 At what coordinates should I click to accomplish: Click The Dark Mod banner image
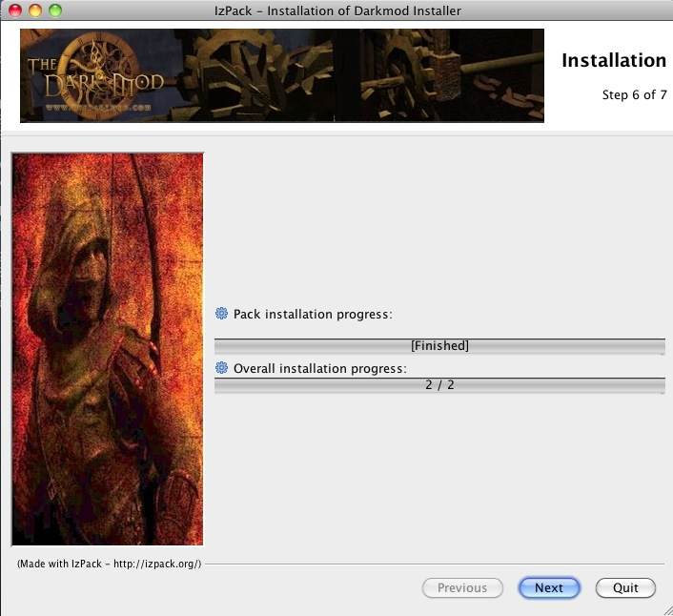pyautogui.click(x=282, y=75)
